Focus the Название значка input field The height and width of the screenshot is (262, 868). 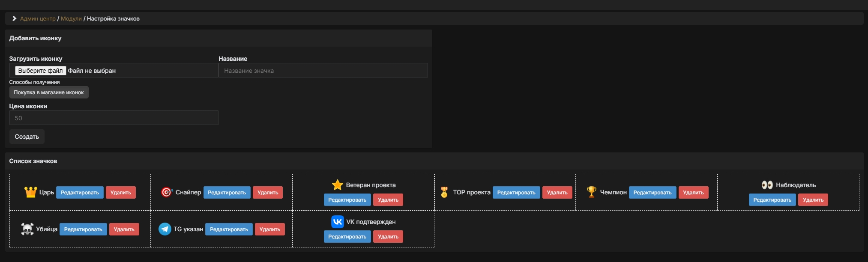323,71
